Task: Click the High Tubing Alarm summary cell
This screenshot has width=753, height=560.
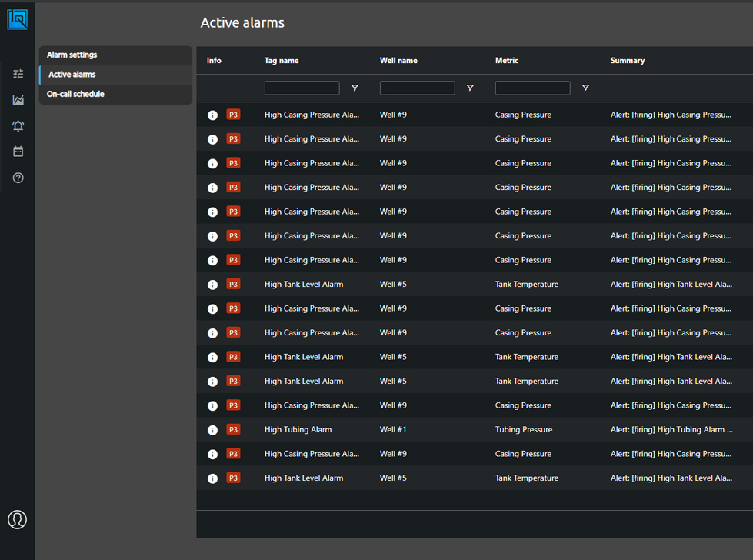Action: tap(671, 430)
